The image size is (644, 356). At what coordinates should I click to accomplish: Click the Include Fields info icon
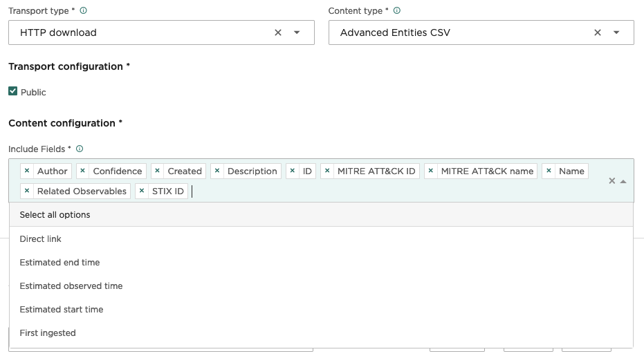(x=80, y=149)
